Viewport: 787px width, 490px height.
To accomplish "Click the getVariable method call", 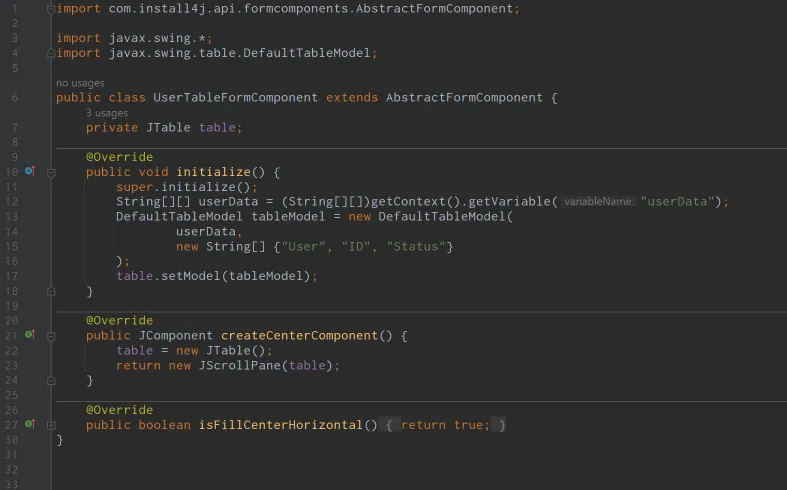I will coord(509,201).
